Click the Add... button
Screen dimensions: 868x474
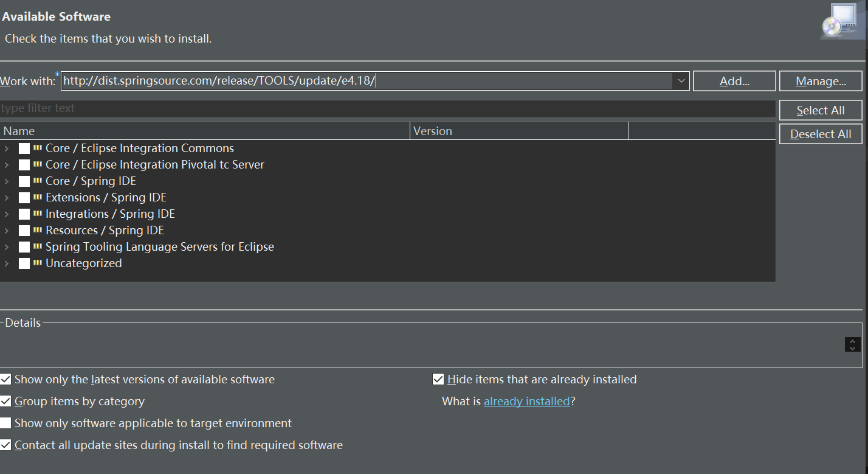click(x=734, y=81)
